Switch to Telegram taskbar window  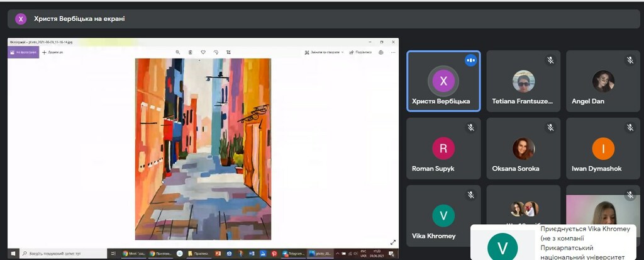(x=293, y=254)
